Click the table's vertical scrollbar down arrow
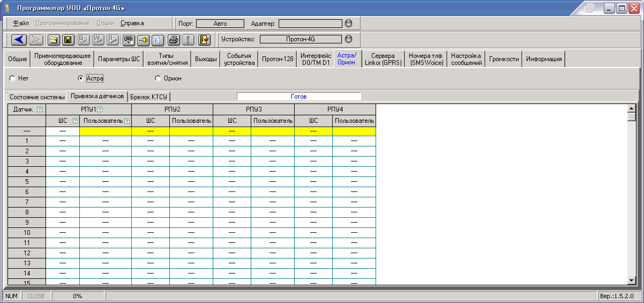Screen dimensions: 644x303 pyautogui.click(x=631, y=280)
